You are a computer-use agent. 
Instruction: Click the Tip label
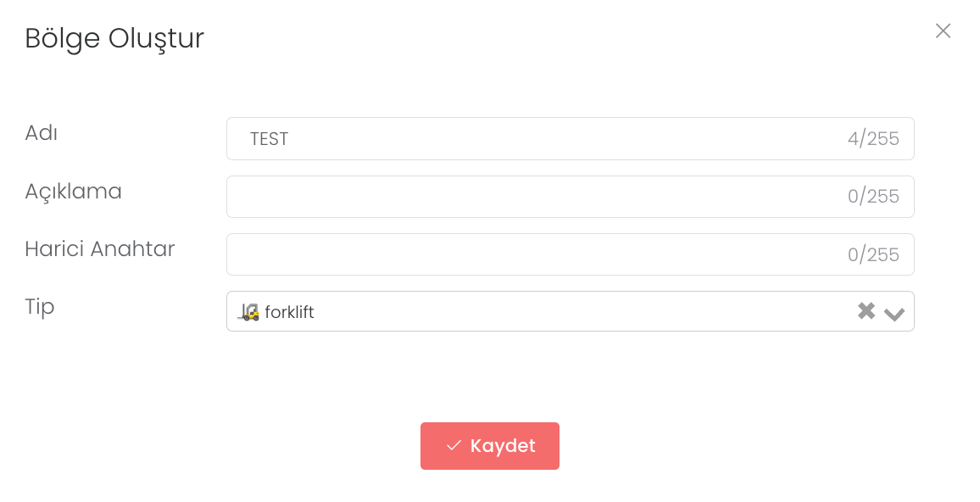pyautogui.click(x=40, y=306)
